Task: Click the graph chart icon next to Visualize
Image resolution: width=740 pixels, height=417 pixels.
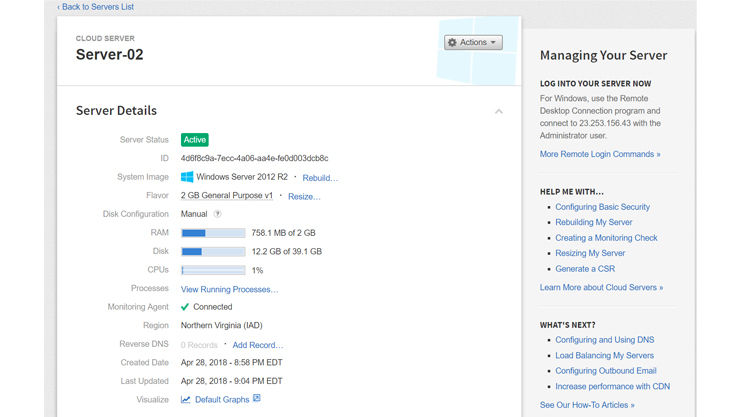Action: pos(185,400)
